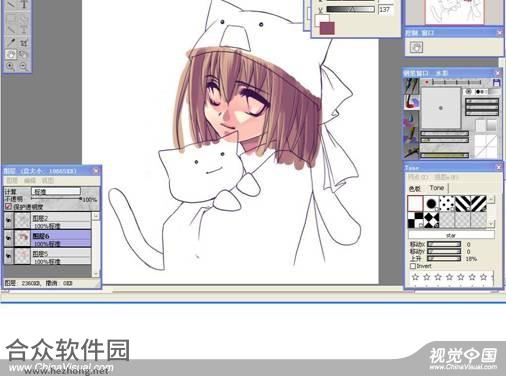Click the save floppy icon in brush window
506x376 pixels.
tap(496, 82)
